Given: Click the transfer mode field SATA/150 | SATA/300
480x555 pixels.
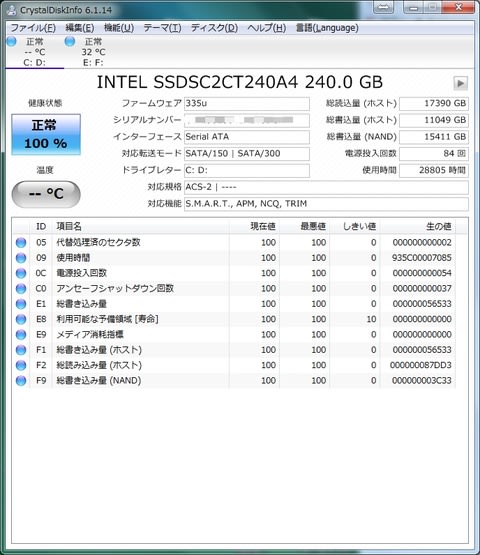Looking at the screenshot, I should point(247,153).
